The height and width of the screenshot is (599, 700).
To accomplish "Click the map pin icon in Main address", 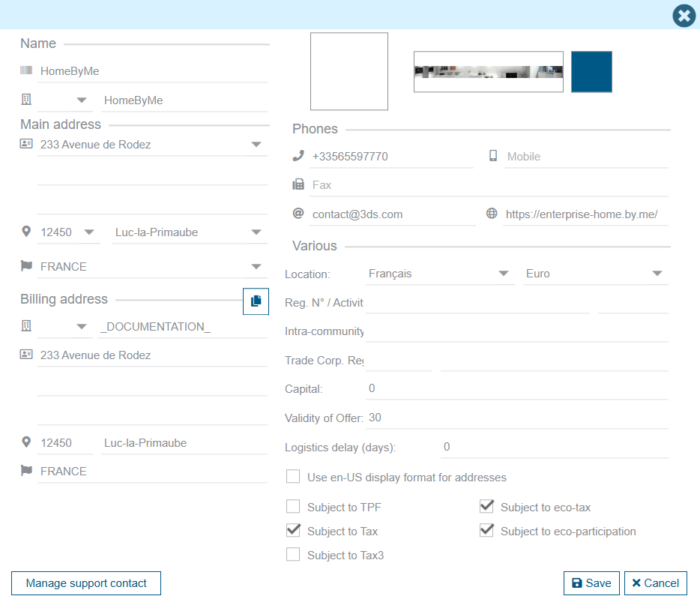I will [26, 232].
